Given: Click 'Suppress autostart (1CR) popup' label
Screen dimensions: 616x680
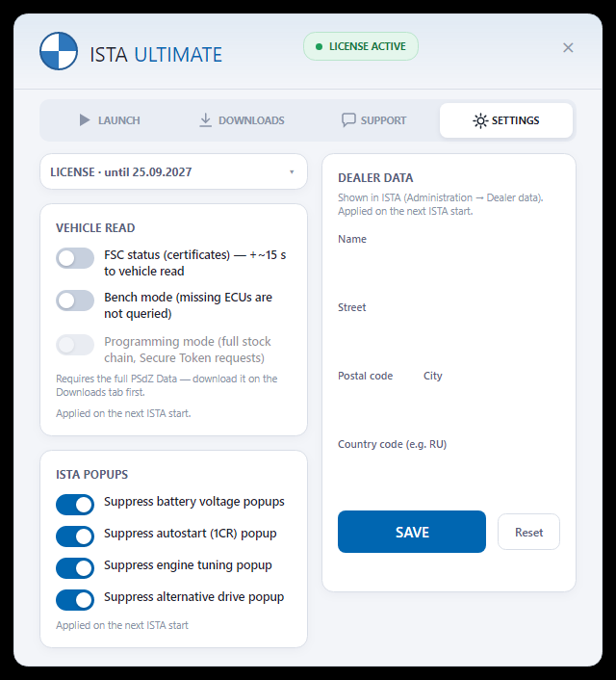Looking at the screenshot, I should point(190,534).
